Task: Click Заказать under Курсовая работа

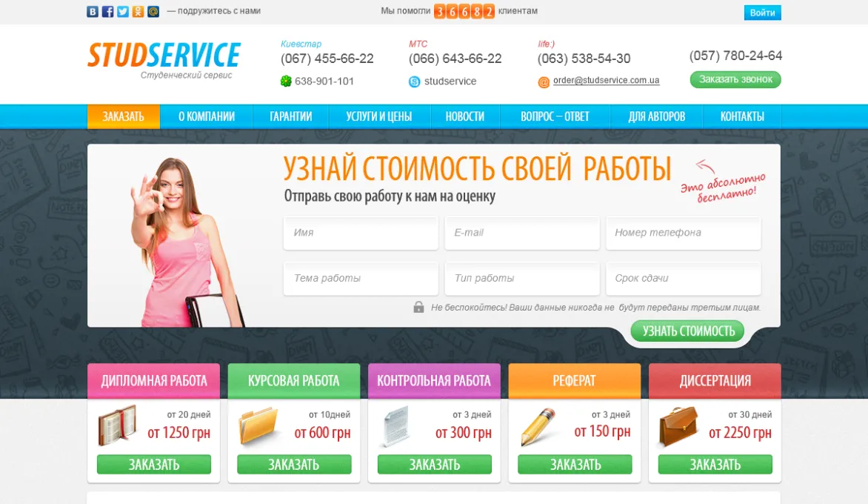Action: pos(294,464)
